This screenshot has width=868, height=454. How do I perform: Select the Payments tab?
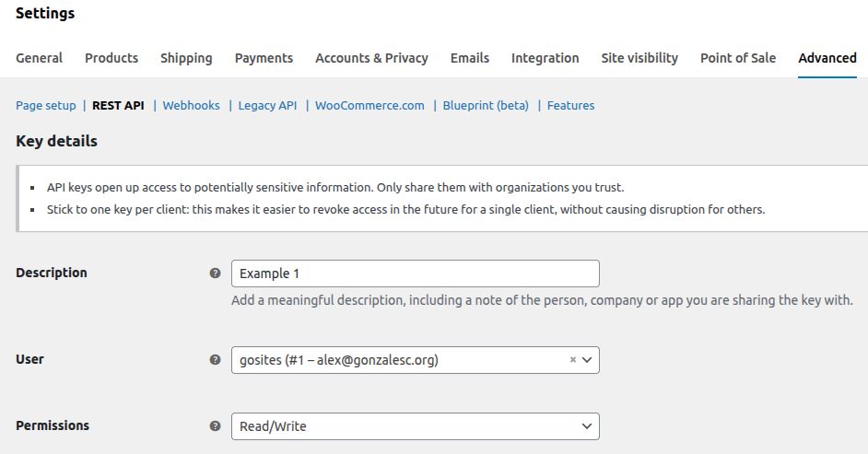pyautogui.click(x=264, y=58)
